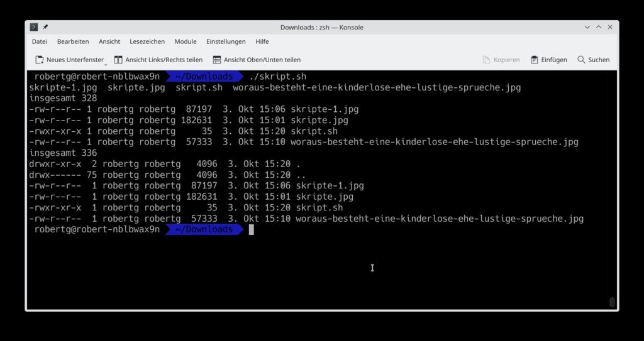Click the Kopieren copy icon
The image size is (644, 341).
486,60
